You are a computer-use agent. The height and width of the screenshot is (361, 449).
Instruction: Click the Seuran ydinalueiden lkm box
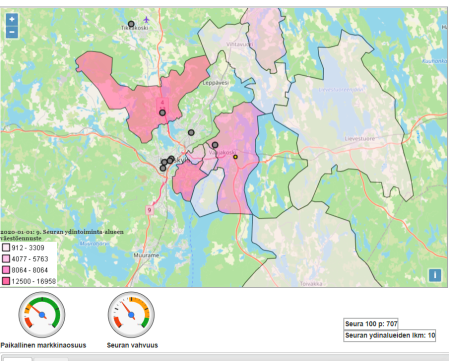390,335
